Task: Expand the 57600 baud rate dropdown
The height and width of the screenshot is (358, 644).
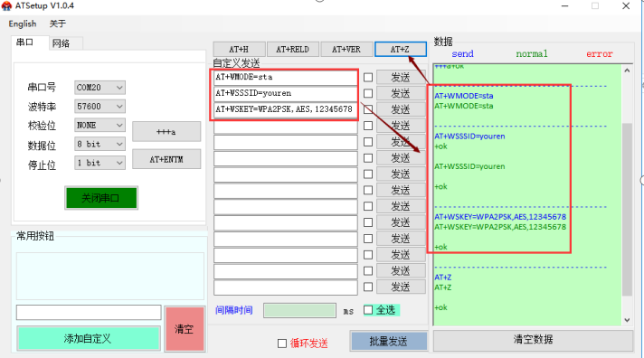Action: (x=99, y=107)
